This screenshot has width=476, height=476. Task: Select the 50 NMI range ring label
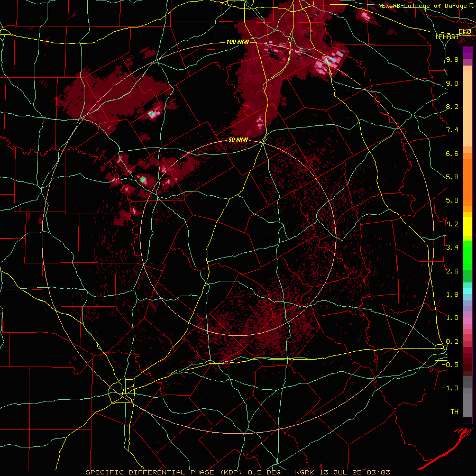click(238, 140)
